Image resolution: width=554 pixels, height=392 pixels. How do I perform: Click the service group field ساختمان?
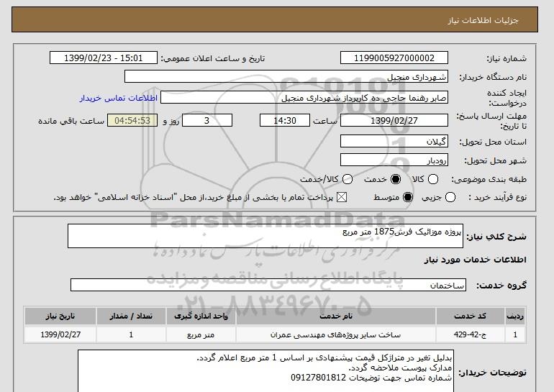pyautogui.click(x=268, y=285)
